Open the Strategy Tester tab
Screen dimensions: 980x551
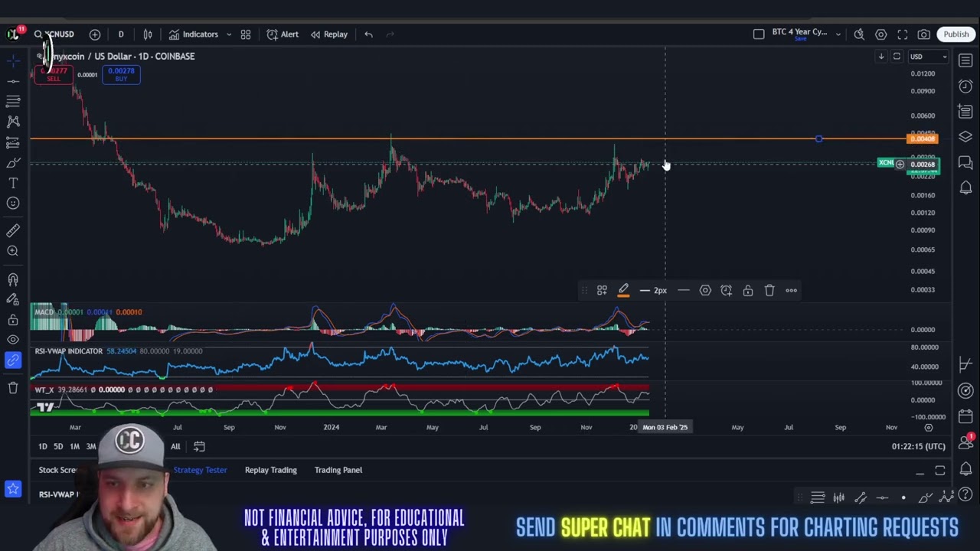tap(200, 470)
